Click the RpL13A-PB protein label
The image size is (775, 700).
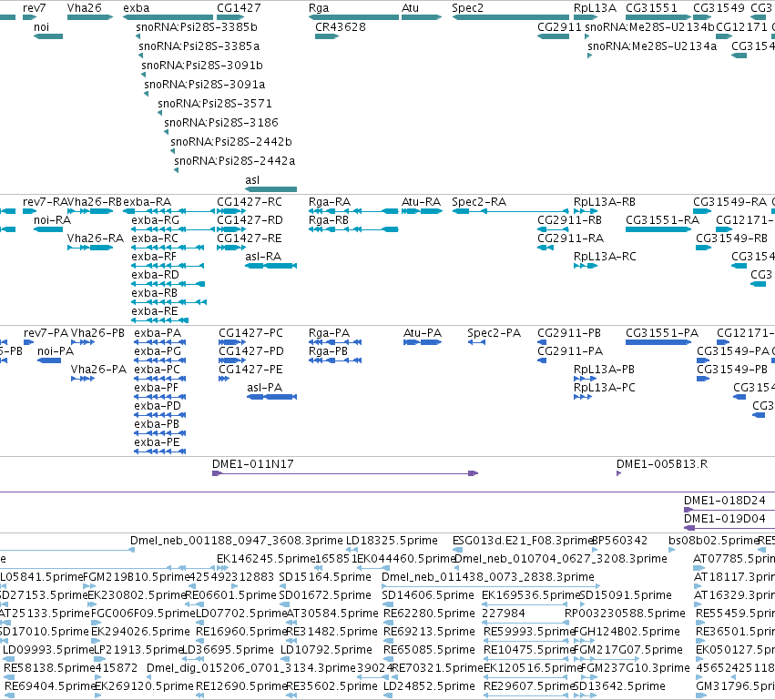pos(604,370)
